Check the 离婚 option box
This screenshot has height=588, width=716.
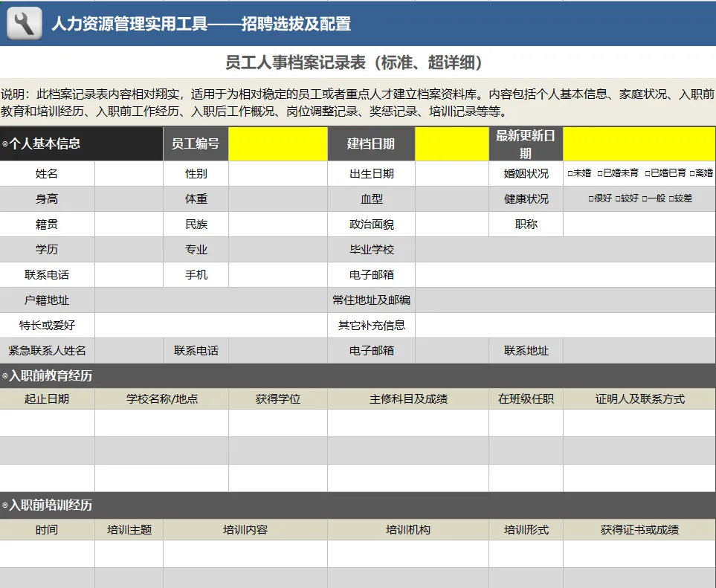click(x=692, y=173)
